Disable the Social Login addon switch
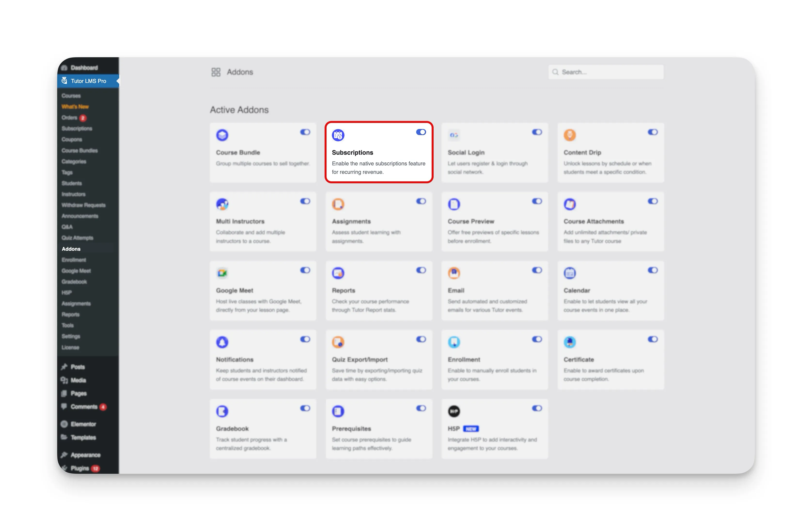 [x=537, y=132]
